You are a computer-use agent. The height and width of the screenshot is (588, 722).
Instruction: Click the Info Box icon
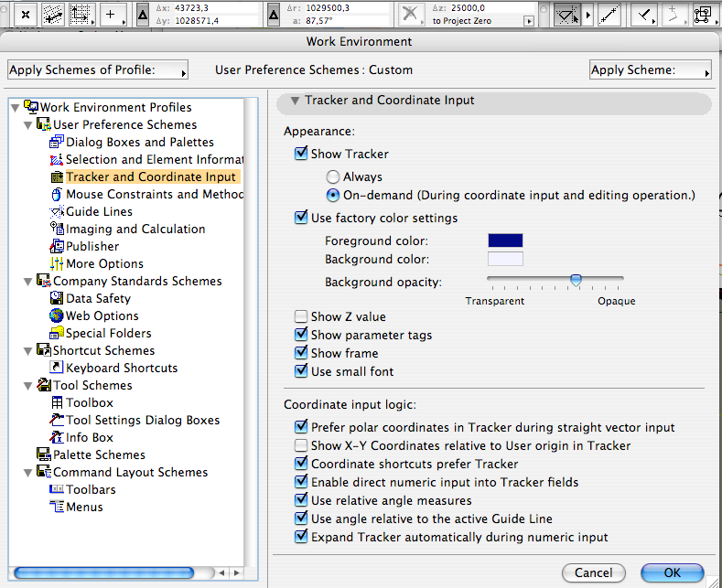[x=56, y=437]
